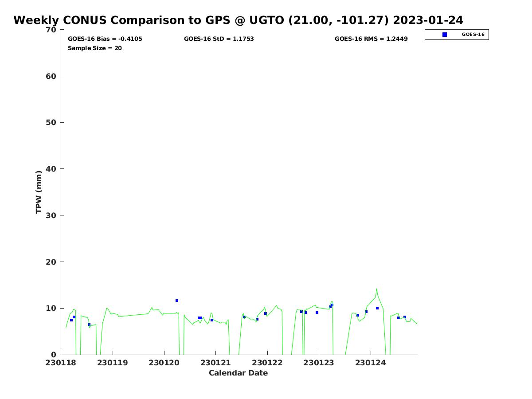Click the 230118 x-axis tick label
The image size is (532, 399).
tap(61, 363)
